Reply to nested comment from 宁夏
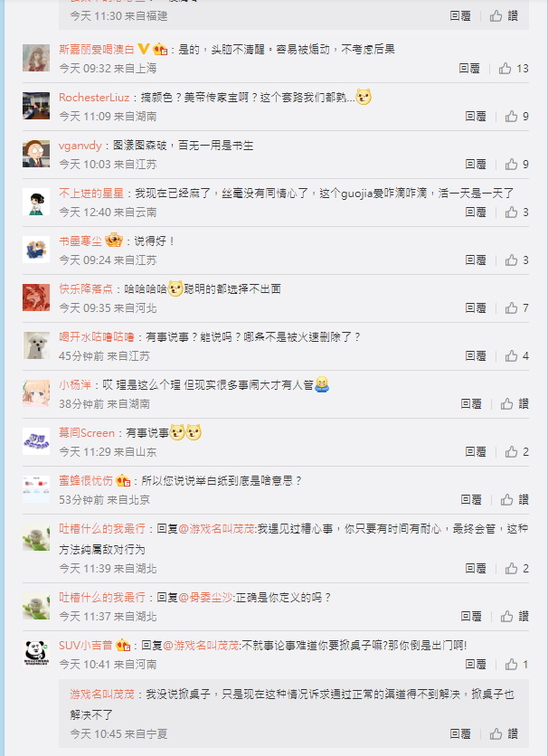The height and width of the screenshot is (756, 548). pyautogui.click(x=460, y=733)
